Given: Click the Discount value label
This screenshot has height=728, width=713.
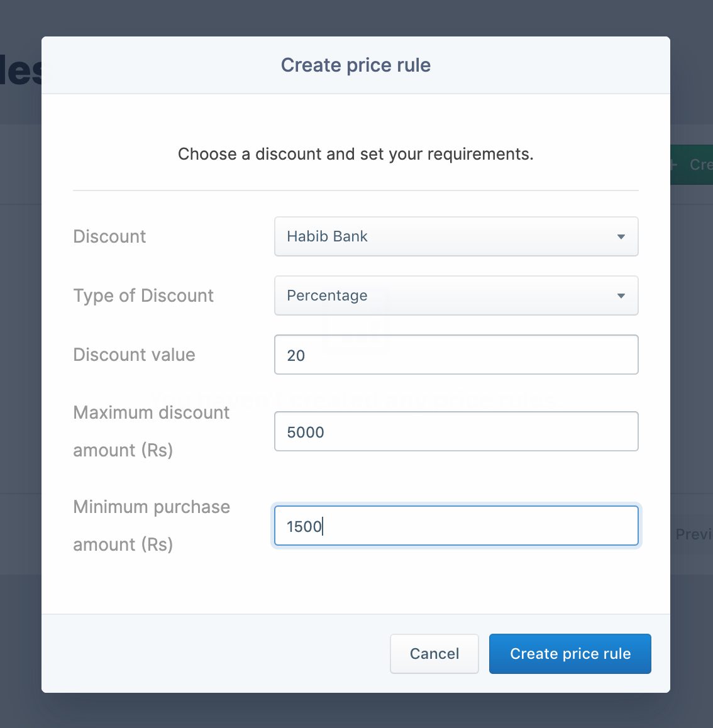Looking at the screenshot, I should [x=134, y=355].
